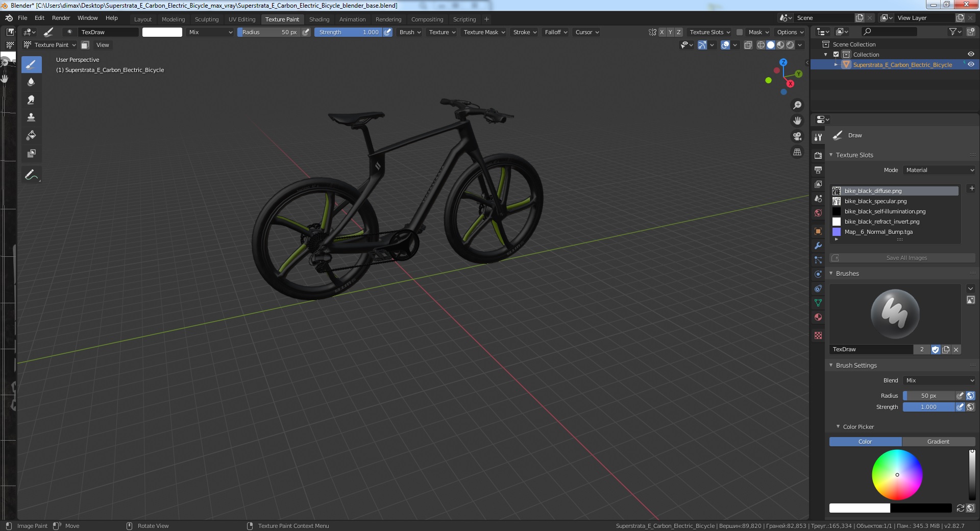980x531 pixels.
Task: Toggle X axis symmetry
Action: click(662, 32)
